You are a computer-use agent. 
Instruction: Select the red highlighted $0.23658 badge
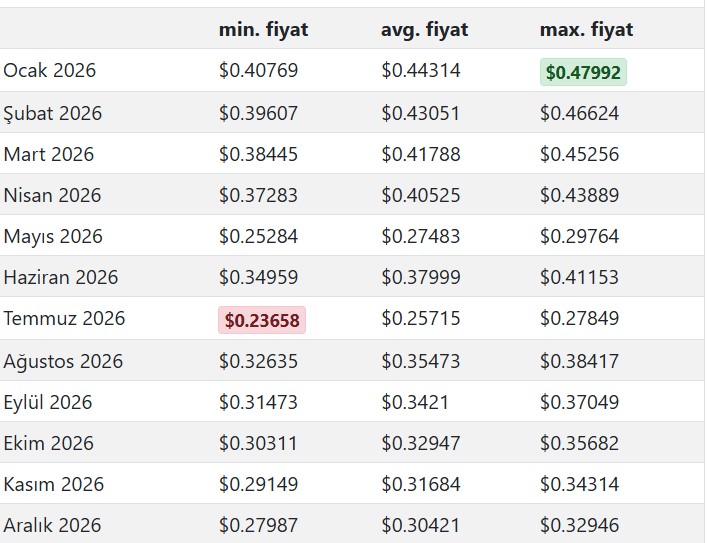261,320
